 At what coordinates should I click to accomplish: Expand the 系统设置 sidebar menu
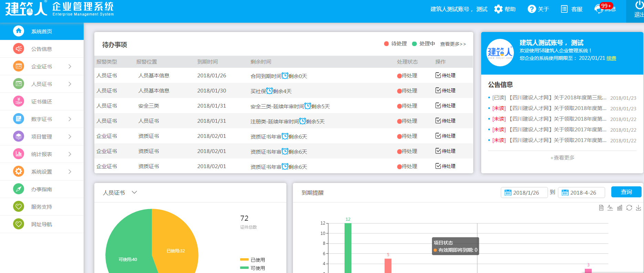click(70, 172)
